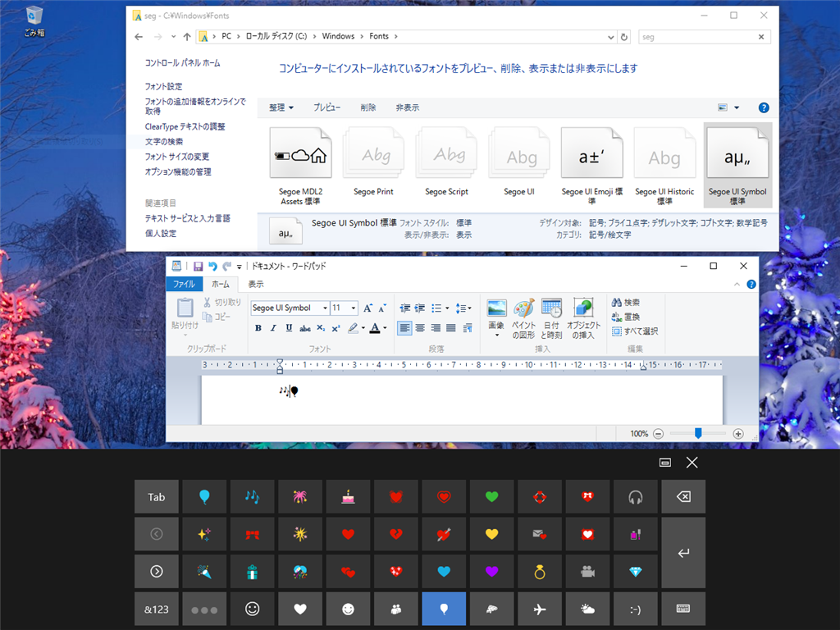Switch to the ホーム tab in WordPad
Viewport: 840px width, 630px height.
(x=220, y=284)
